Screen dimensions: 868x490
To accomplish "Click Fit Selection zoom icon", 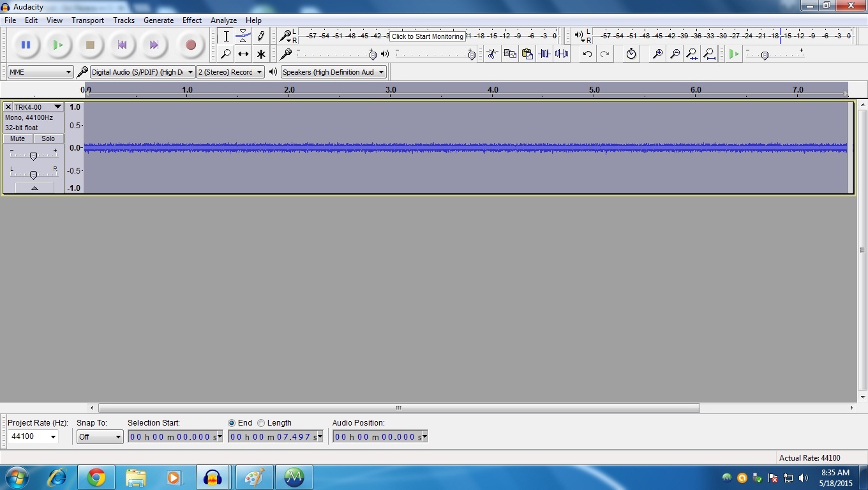I will [x=691, y=54].
